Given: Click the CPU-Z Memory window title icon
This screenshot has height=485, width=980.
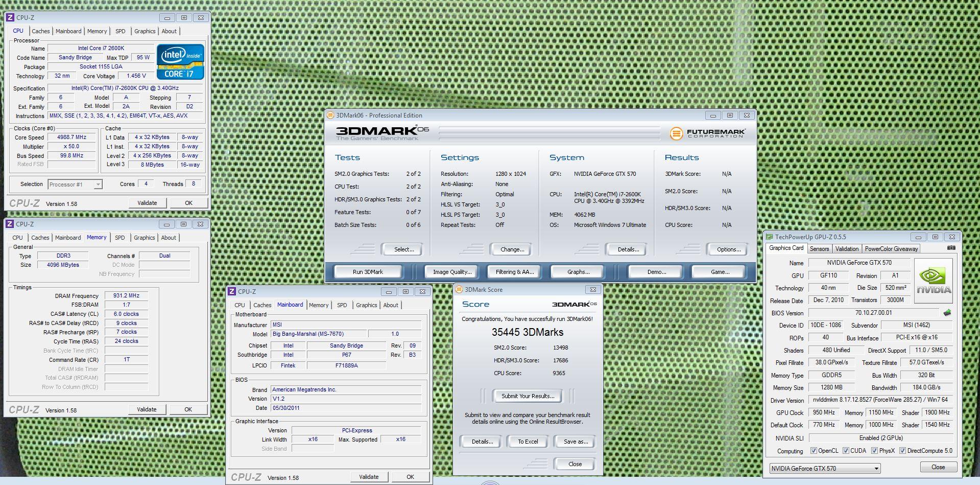Looking at the screenshot, I should [x=10, y=224].
